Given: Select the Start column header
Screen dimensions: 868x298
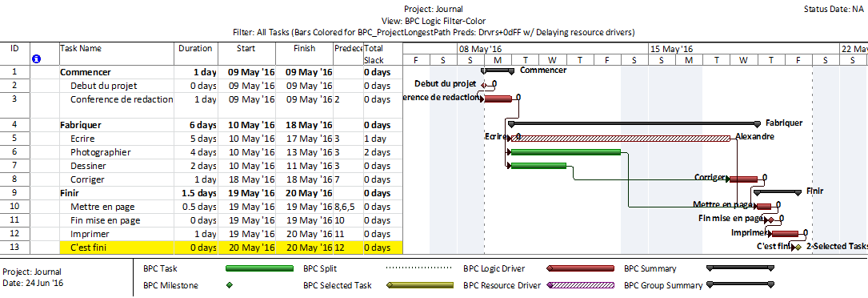Looking at the screenshot, I should pyautogui.click(x=246, y=48).
